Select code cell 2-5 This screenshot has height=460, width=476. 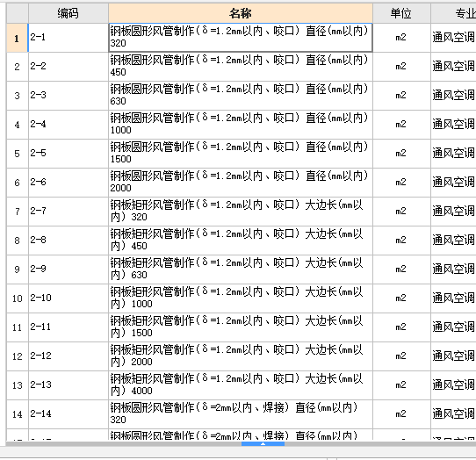pyautogui.click(x=69, y=154)
